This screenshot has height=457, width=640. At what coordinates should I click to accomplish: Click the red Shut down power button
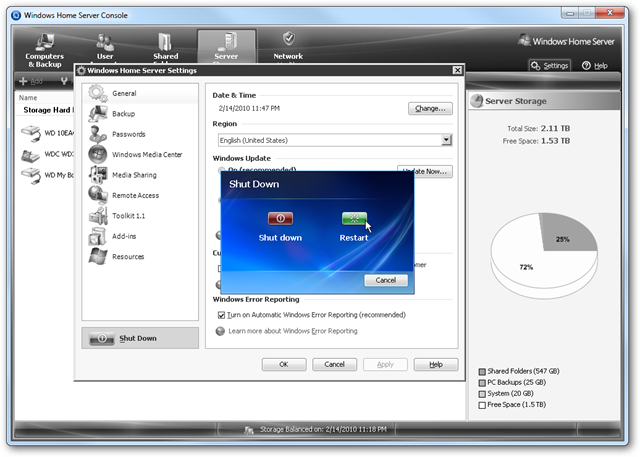coord(280,218)
